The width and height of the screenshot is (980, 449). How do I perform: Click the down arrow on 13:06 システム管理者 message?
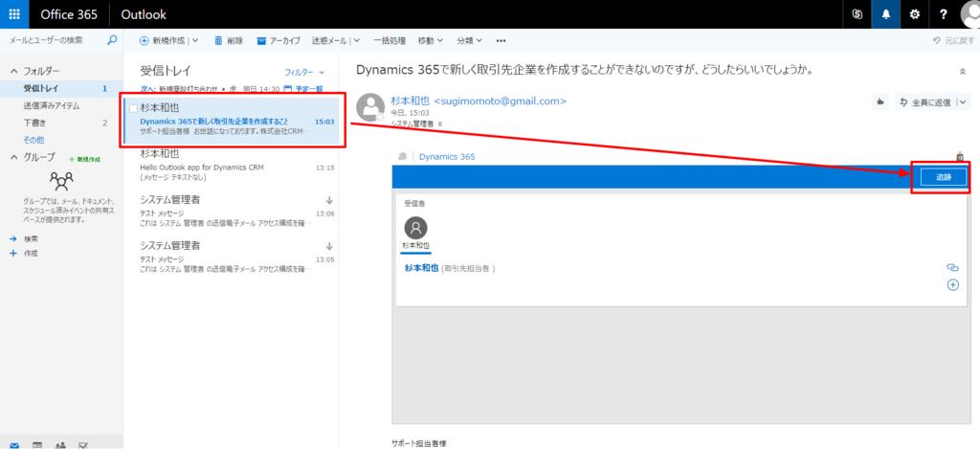click(x=329, y=200)
